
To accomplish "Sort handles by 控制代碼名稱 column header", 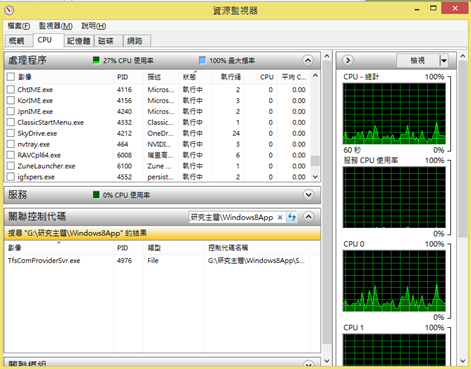I will pos(257,248).
